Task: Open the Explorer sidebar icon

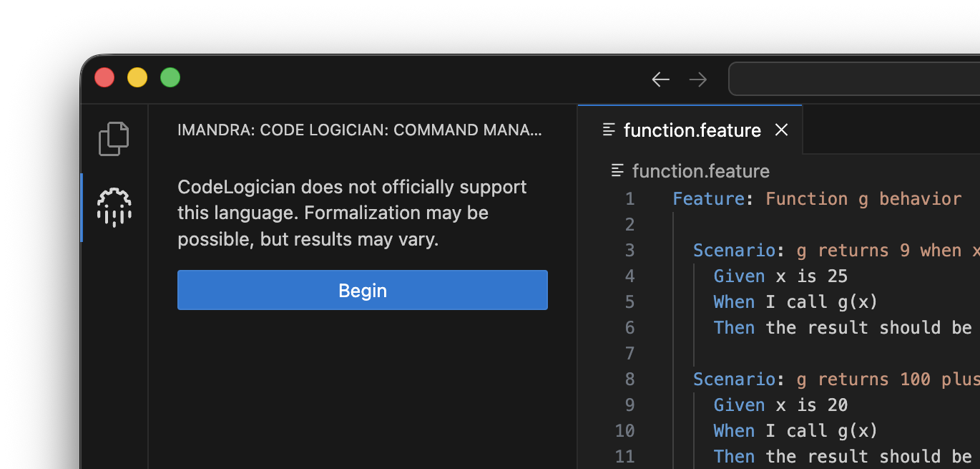Action: [x=114, y=138]
